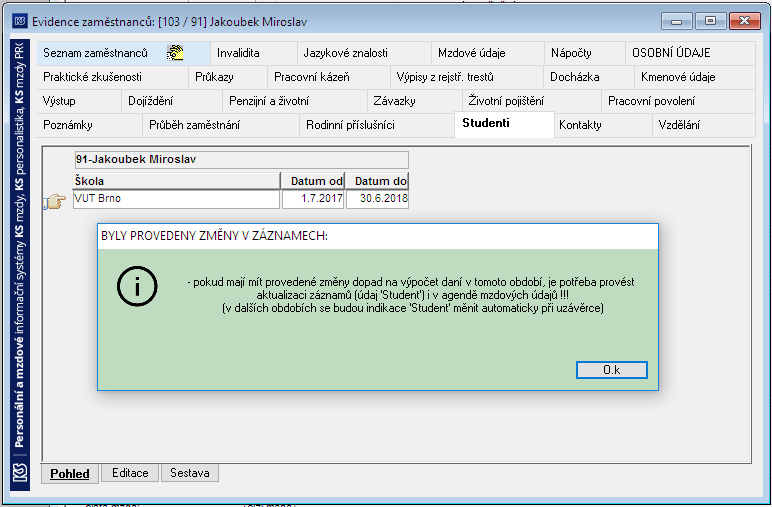This screenshot has height=507, width=772.
Task: Switch to Pohled mode
Action: pyautogui.click(x=70, y=473)
